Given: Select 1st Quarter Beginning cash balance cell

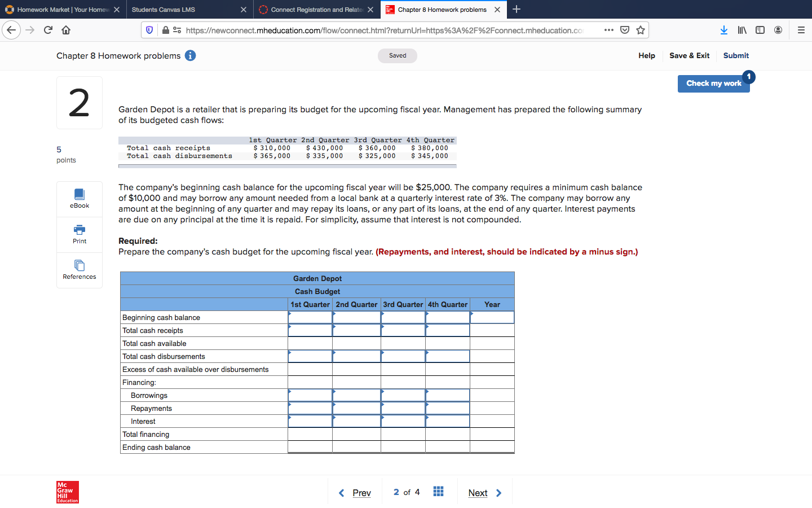Looking at the screenshot, I should [x=310, y=317].
